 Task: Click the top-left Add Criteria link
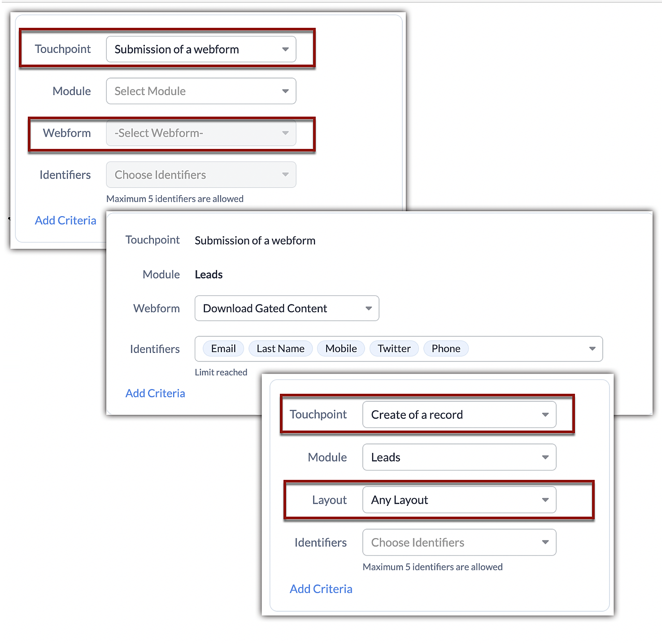tap(65, 221)
